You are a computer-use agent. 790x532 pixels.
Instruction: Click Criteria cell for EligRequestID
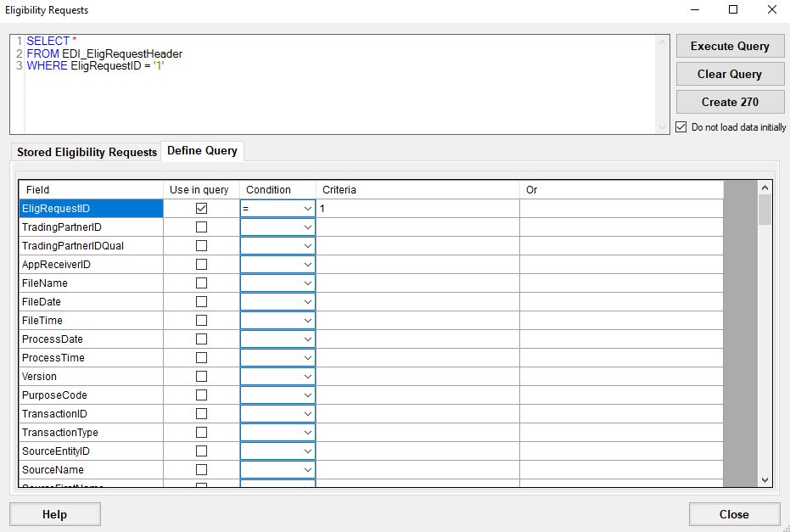click(x=417, y=209)
